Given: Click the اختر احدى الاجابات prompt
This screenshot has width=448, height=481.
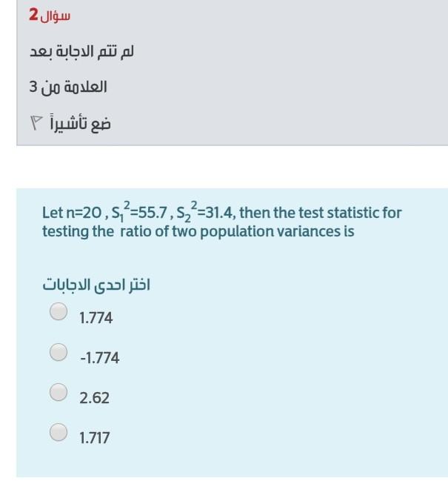Looking at the screenshot, I should (96, 285).
